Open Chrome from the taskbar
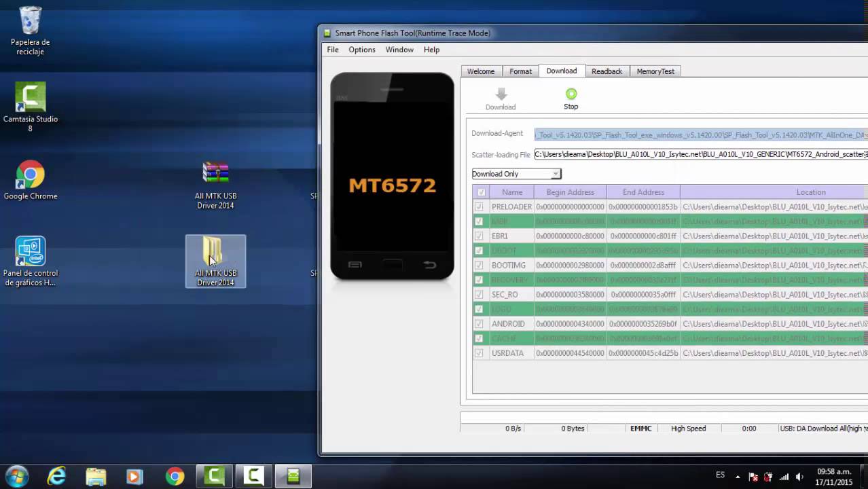The image size is (868, 489). (x=175, y=477)
